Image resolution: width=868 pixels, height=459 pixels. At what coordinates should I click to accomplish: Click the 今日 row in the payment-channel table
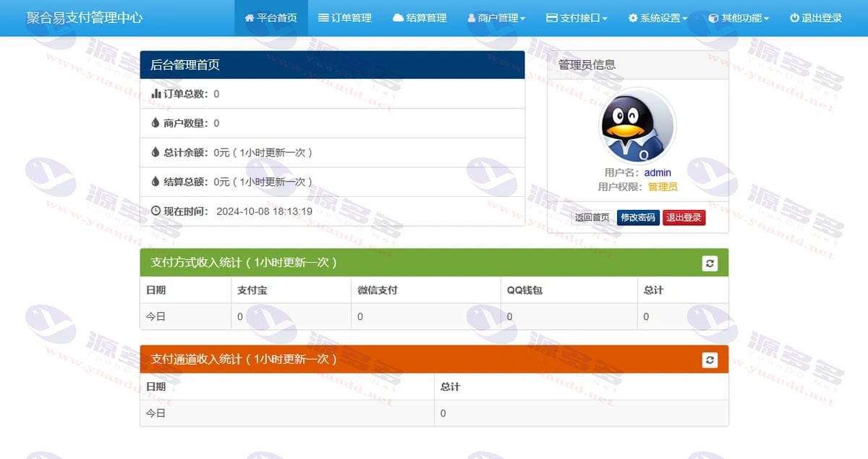(434, 413)
